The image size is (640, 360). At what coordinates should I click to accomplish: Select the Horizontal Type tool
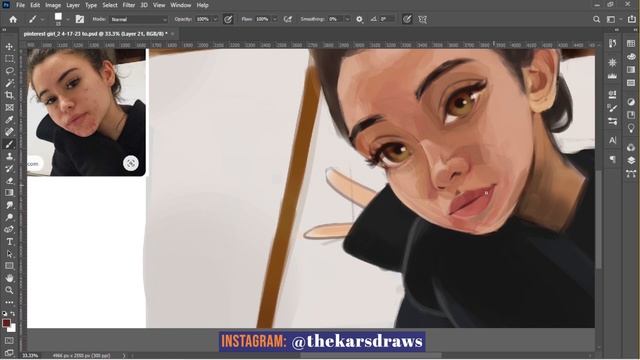click(9, 242)
